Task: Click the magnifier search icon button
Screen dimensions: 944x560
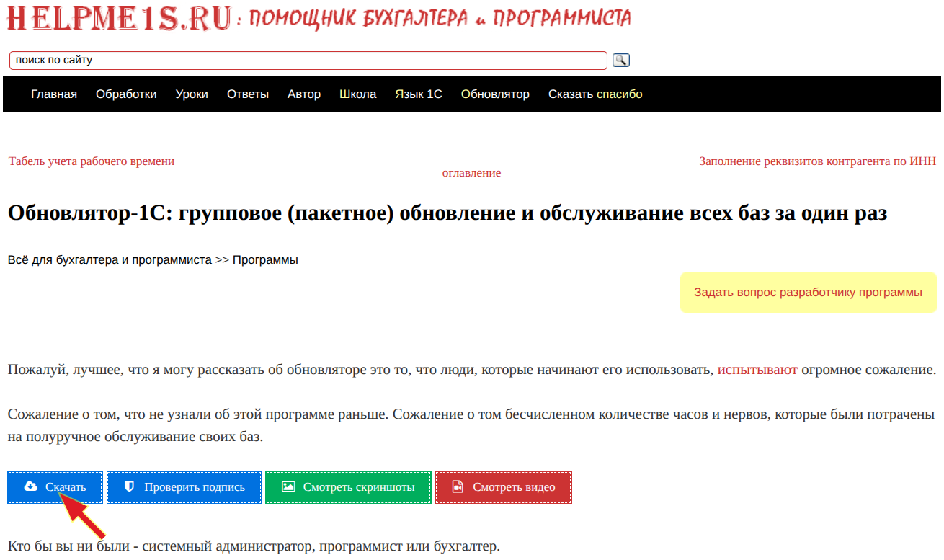Action: [620, 61]
